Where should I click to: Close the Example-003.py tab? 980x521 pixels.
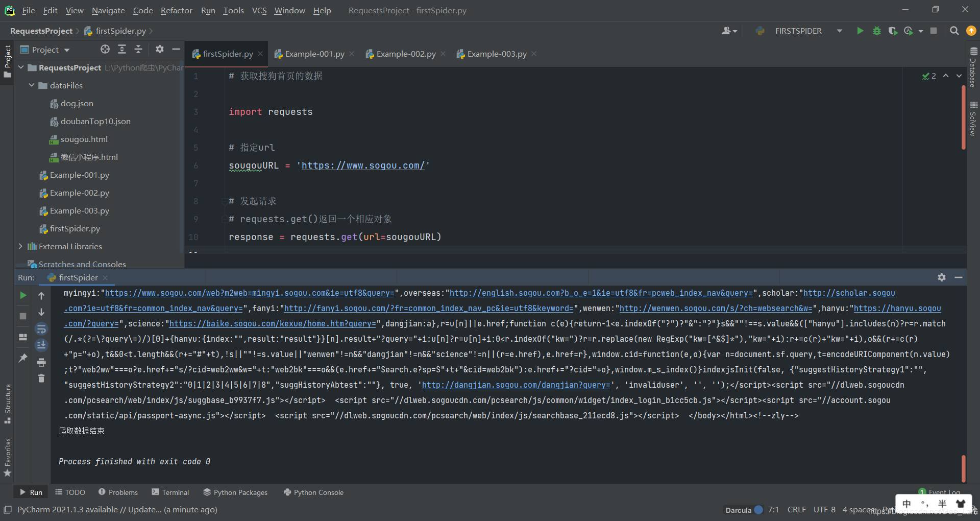[534, 54]
